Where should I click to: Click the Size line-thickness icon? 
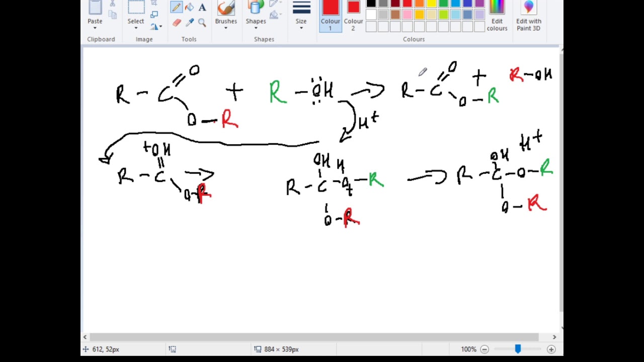tap(301, 7)
